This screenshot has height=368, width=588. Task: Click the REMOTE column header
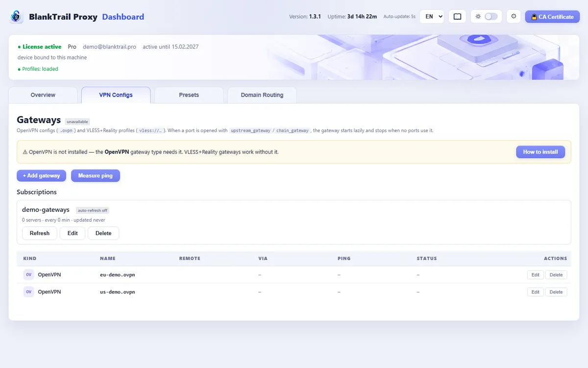click(190, 259)
